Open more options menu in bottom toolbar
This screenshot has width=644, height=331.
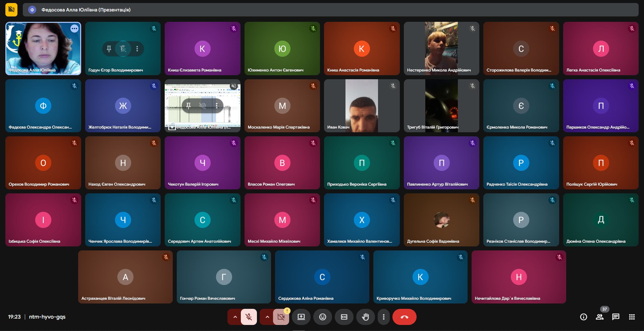click(x=383, y=317)
